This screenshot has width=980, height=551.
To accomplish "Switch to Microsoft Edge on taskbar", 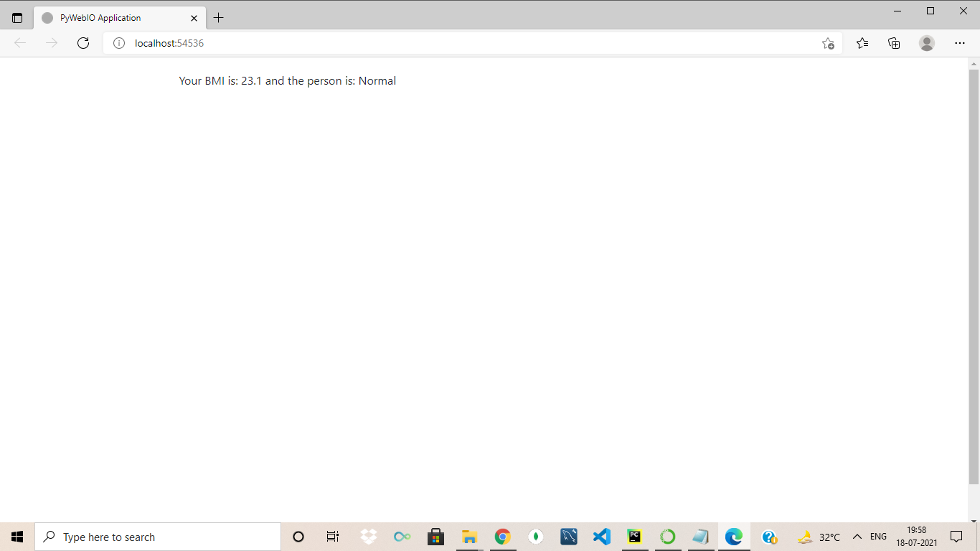I will click(x=734, y=537).
